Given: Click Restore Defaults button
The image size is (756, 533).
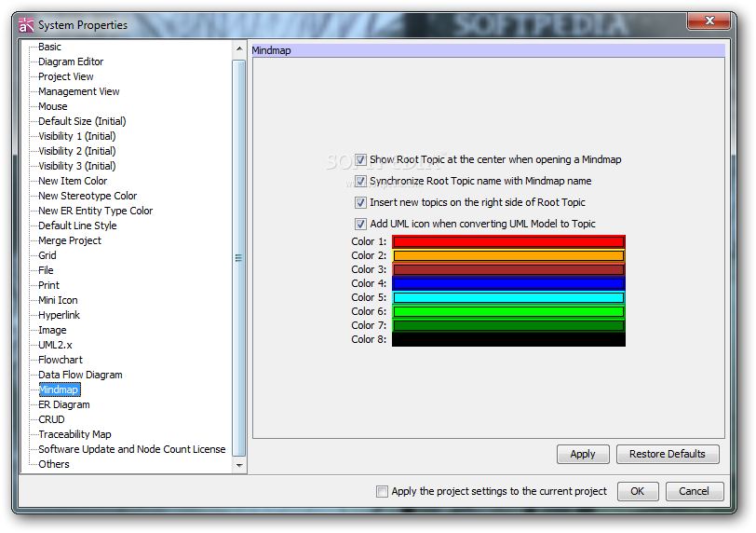Looking at the screenshot, I should click(668, 455).
